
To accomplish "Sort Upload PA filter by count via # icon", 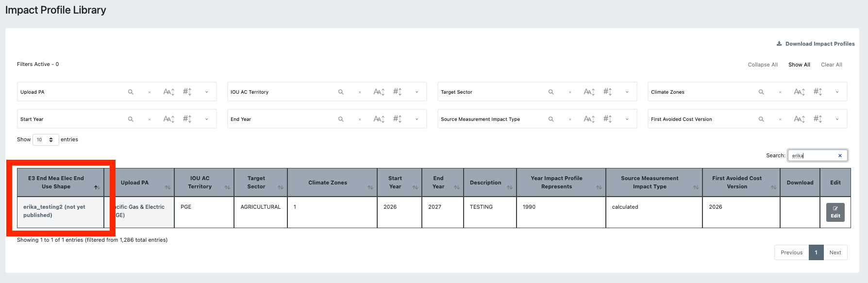I will (x=187, y=92).
